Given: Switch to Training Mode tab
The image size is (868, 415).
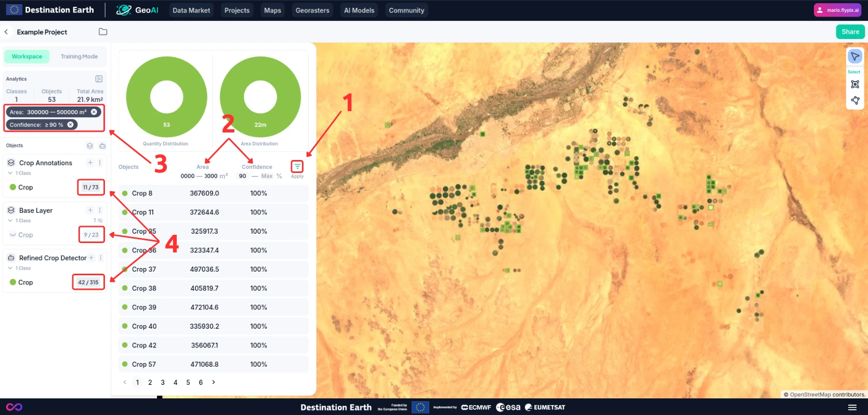Looking at the screenshot, I should click(x=79, y=57).
